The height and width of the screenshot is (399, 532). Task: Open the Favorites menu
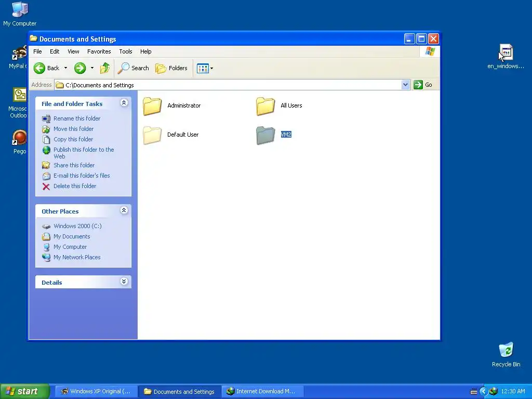99,51
